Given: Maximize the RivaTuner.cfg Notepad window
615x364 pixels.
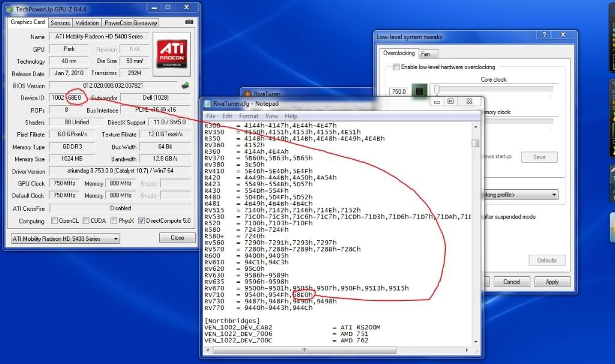Looking at the screenshot, I should tap(450, 102).
